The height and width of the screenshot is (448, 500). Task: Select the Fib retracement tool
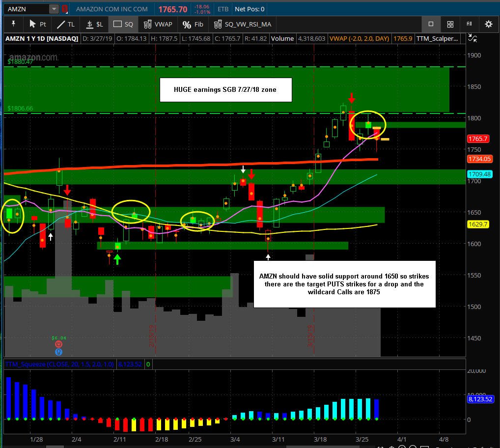193,24
